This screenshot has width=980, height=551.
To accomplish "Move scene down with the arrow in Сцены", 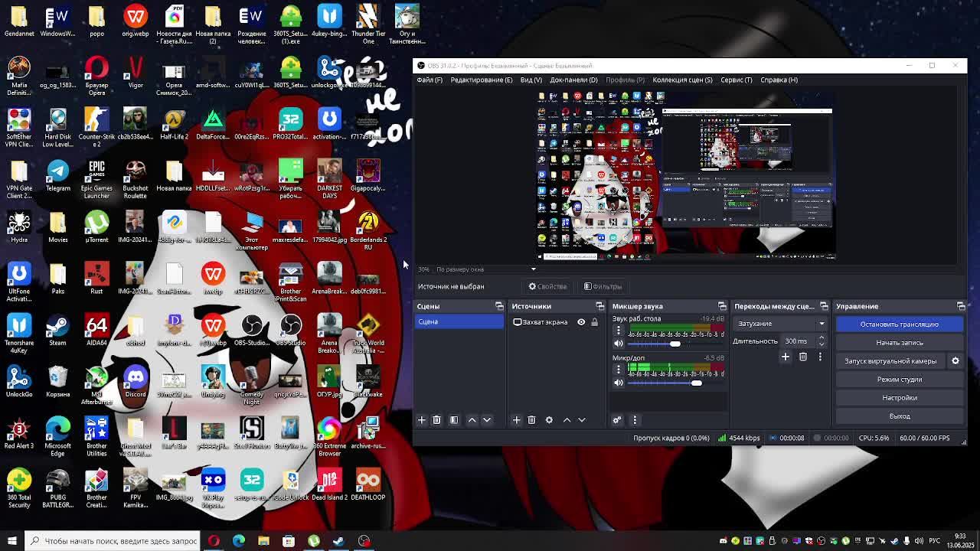I will click(487, 419).
